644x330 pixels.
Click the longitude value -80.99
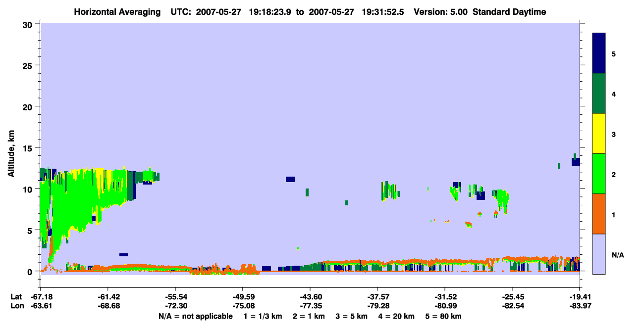click(x=445, y=306)
